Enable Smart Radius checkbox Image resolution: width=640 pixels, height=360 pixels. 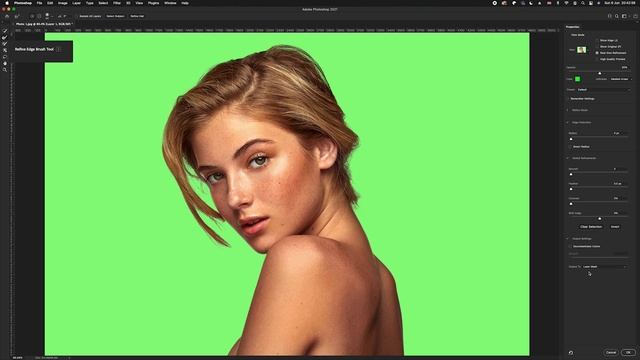(571, 147)
